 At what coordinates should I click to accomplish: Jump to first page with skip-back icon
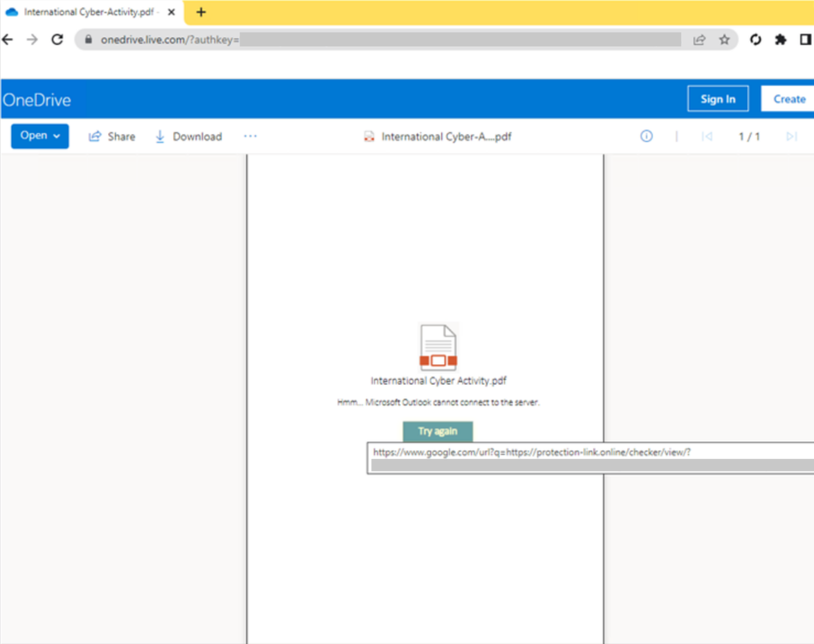coord(707,136)
